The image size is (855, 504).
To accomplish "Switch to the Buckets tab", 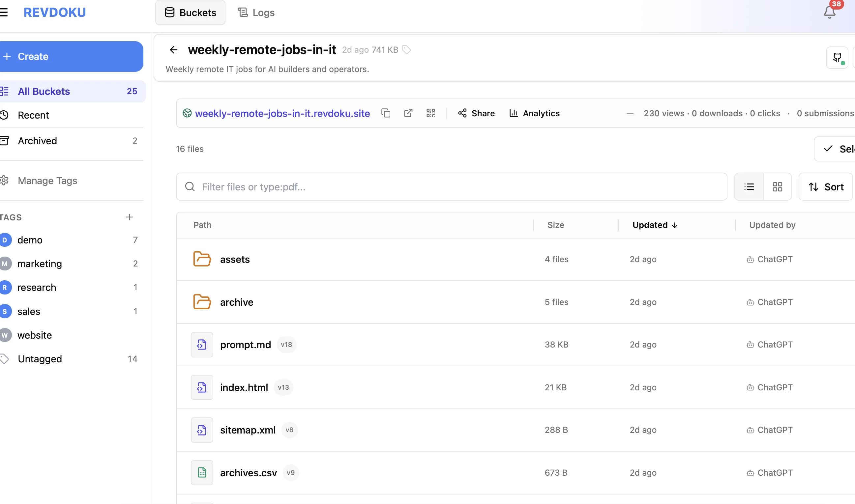I will point(190,13).
